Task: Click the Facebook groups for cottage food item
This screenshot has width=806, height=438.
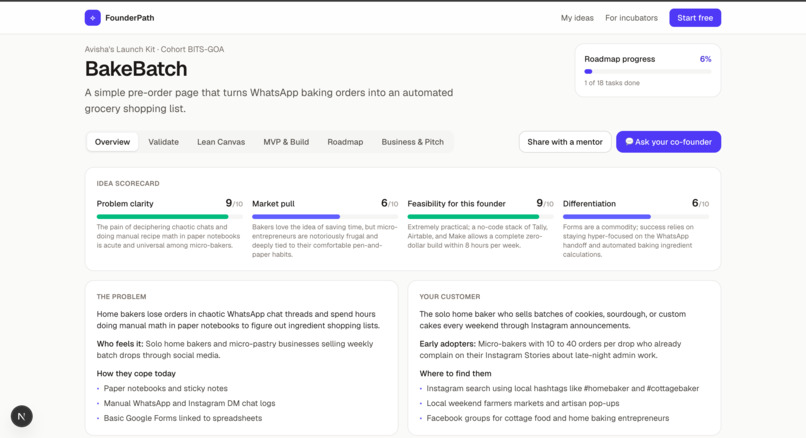Action: [x=547, y=418]
